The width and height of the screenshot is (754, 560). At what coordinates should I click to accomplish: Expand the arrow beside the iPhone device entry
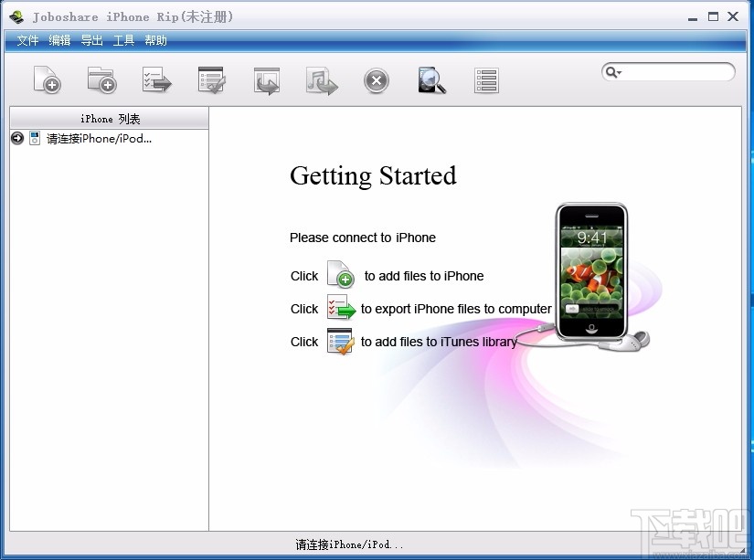pos(17,138)
